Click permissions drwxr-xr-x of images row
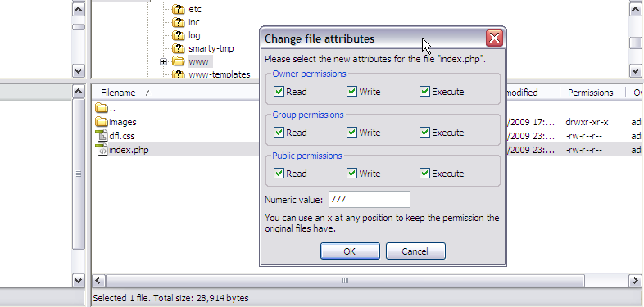 [587, 122]
